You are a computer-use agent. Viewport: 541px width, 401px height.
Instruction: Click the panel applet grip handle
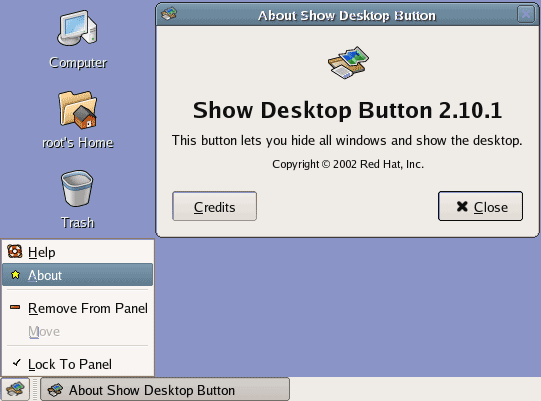point(35,389)
